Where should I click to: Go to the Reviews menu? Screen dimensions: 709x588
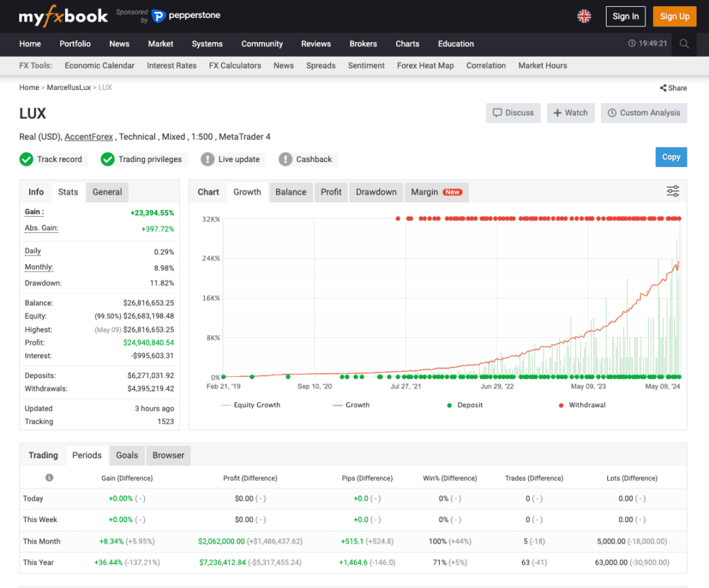pyautogui.click(x=316, y=44)
